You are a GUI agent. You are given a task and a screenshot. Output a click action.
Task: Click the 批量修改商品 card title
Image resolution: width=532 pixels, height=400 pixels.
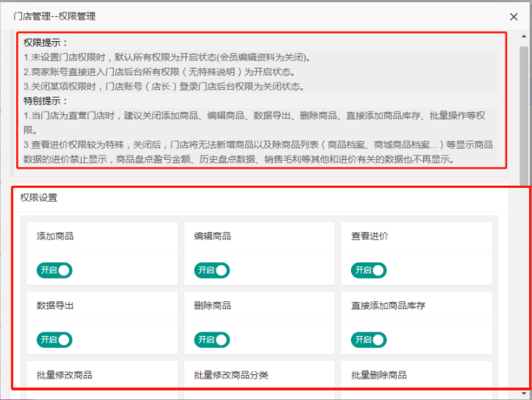click(65, 375)
